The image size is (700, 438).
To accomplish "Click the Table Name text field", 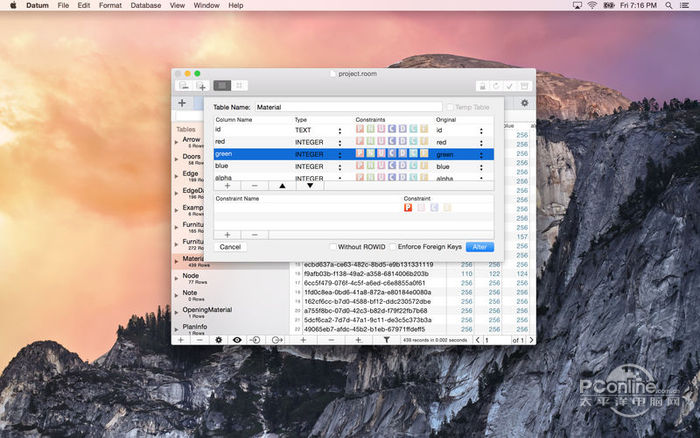I will click(x=347, y=106).
